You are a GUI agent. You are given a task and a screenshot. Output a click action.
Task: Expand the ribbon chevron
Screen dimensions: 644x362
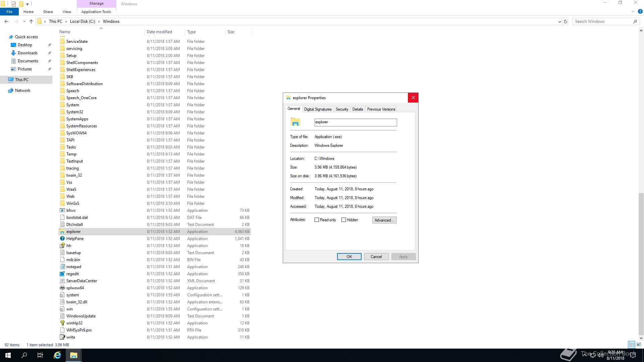633,11
